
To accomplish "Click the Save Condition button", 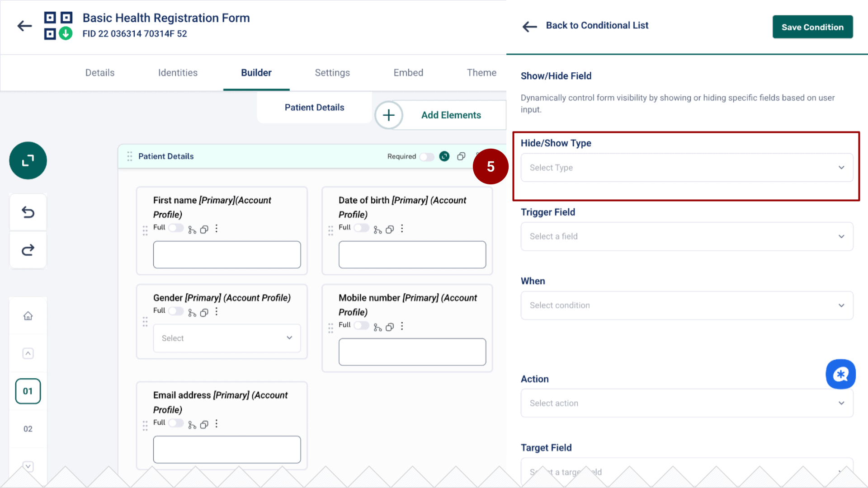I will tap(812, 27).
